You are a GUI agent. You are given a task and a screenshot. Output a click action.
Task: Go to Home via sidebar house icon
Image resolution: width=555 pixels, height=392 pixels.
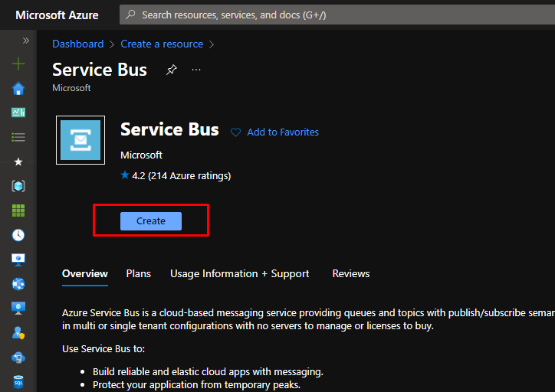[18, 89]
